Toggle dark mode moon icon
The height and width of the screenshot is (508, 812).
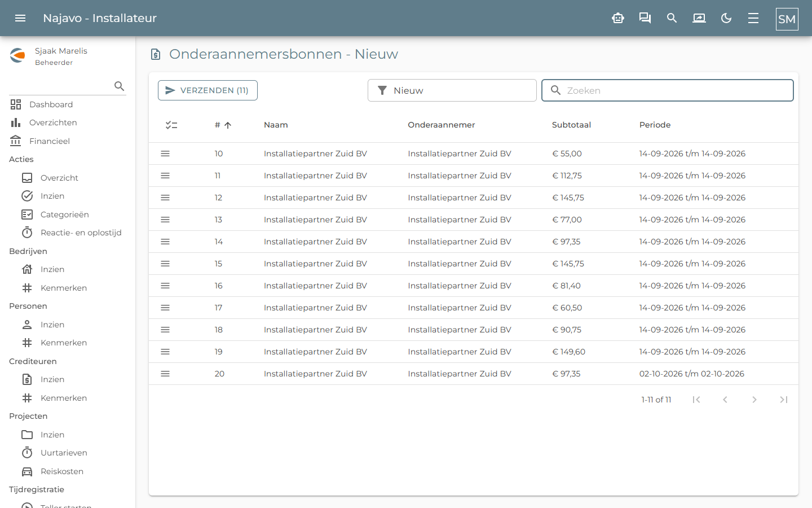(726, 18)
